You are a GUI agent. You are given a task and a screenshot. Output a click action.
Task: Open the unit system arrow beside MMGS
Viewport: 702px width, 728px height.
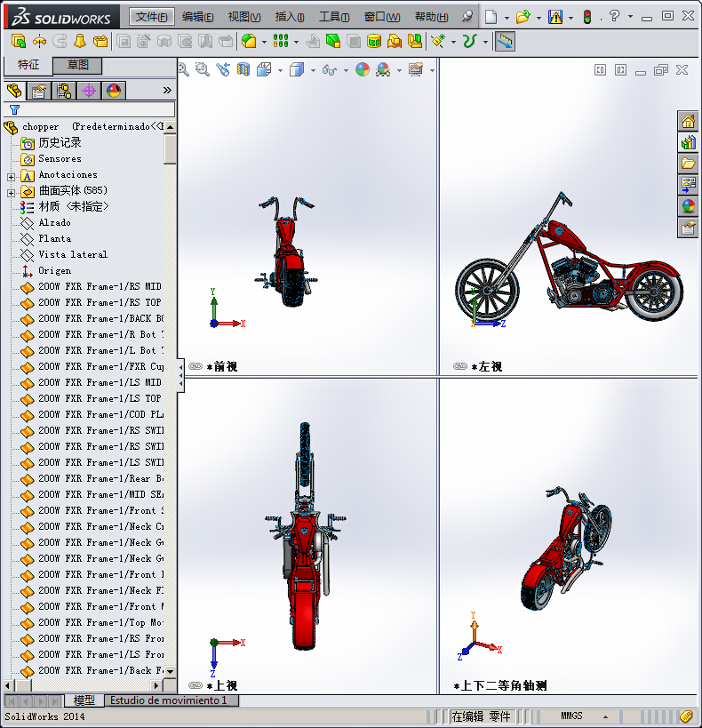(x=605, y=716)
